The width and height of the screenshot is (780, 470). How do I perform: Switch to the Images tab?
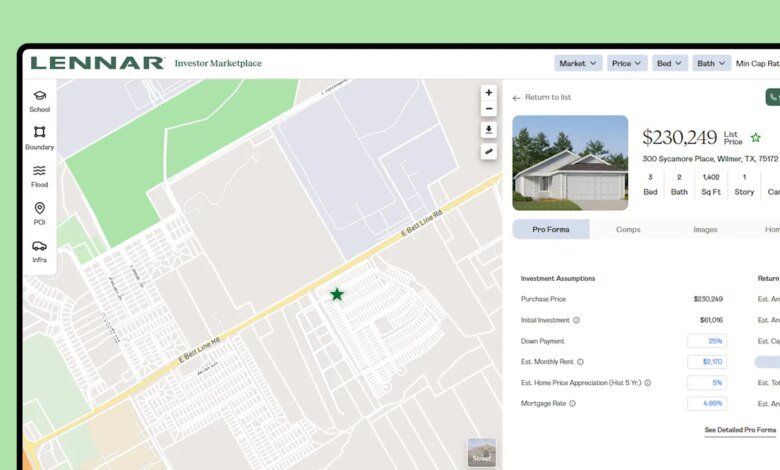705,229
